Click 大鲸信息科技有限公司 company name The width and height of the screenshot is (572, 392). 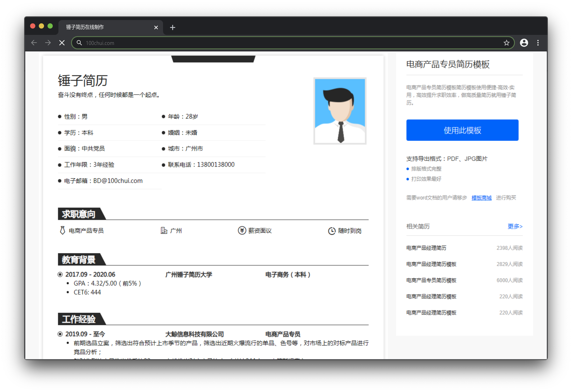point(195,334)
